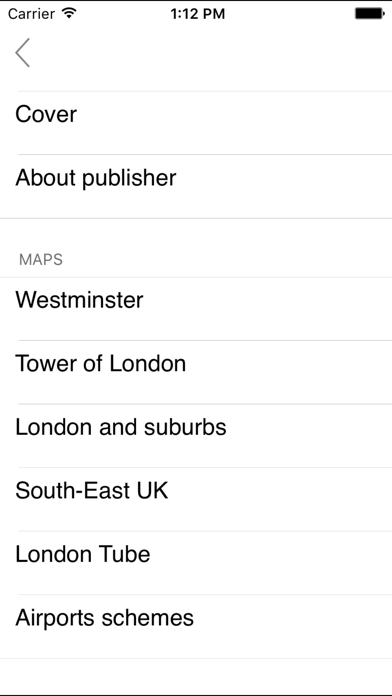Tap the back chevron arrow
Screen dimensions: 392x696
(x=22, y=52)
